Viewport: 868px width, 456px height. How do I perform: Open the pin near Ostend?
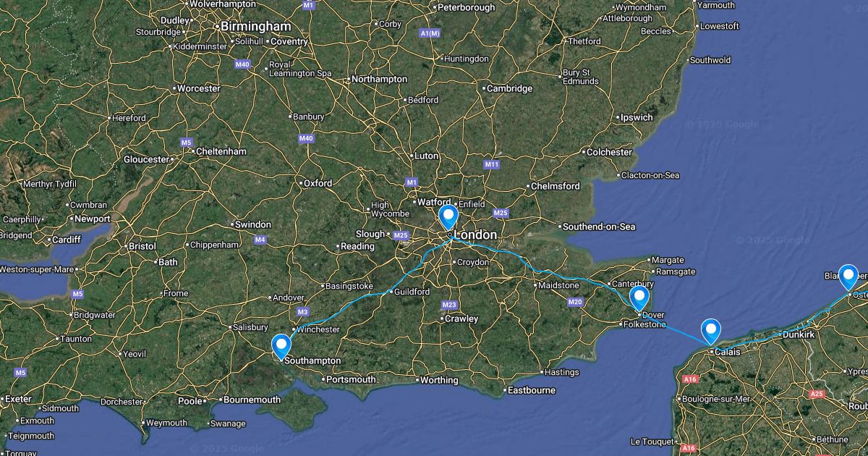click(x=848, y=277)
